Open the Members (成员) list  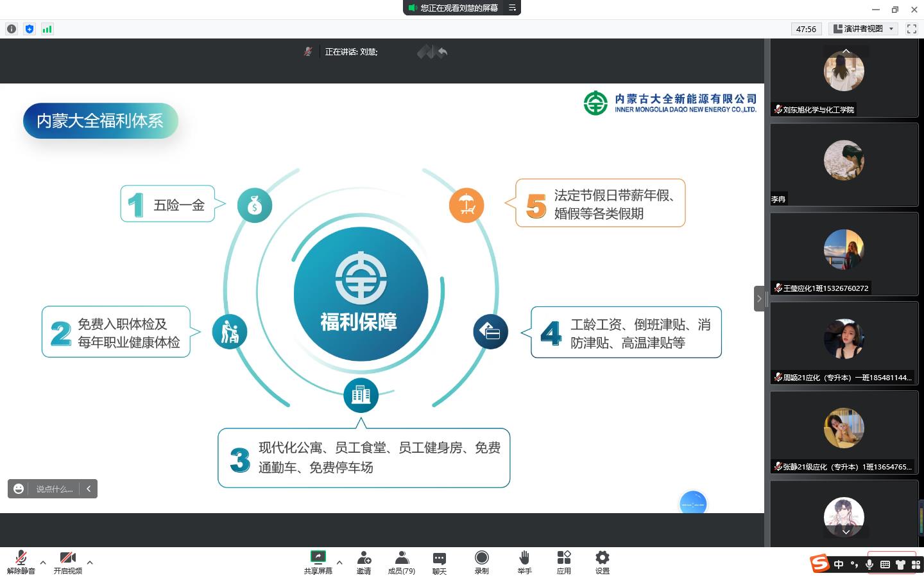pos(401,561)
